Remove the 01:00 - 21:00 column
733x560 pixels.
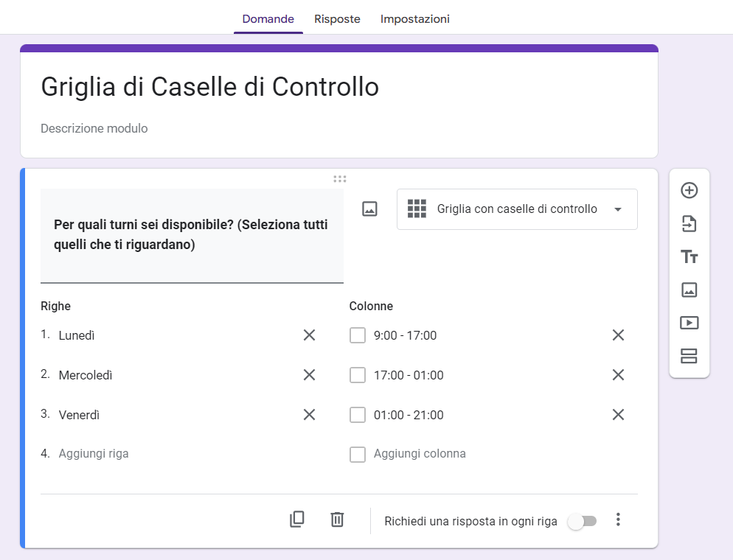618,415
